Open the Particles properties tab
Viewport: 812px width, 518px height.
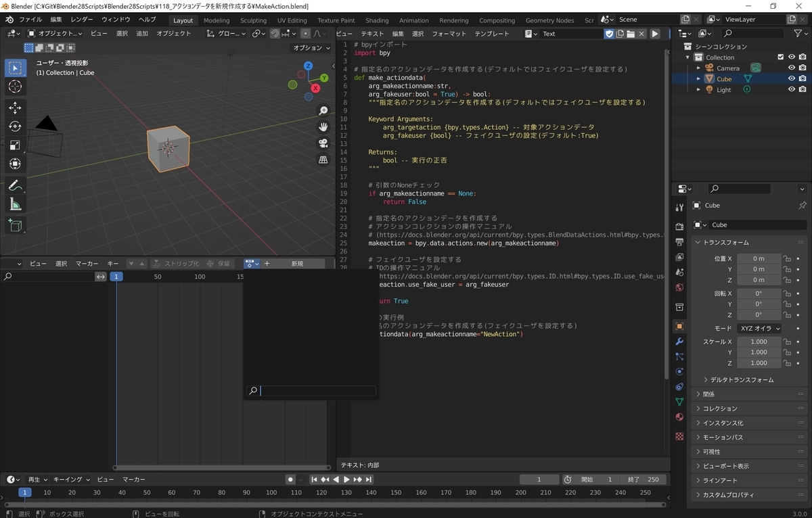click(679, 356)
